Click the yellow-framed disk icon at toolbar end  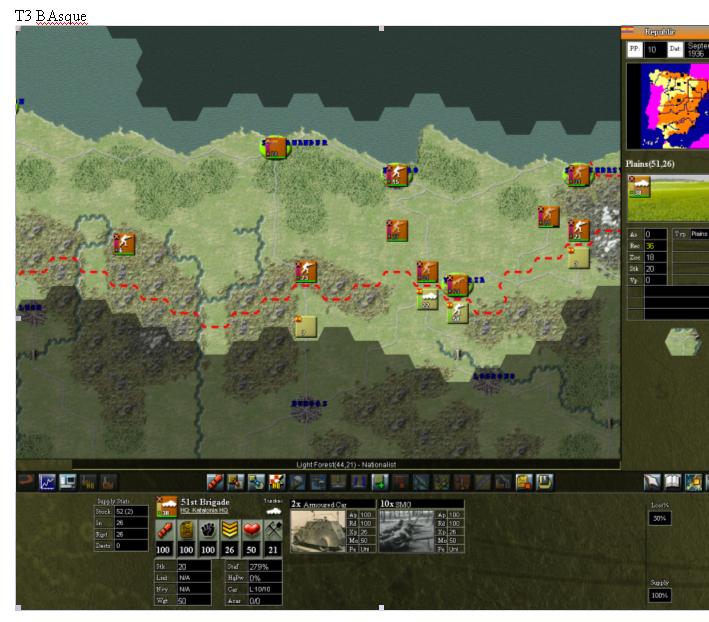coord(544,482)
